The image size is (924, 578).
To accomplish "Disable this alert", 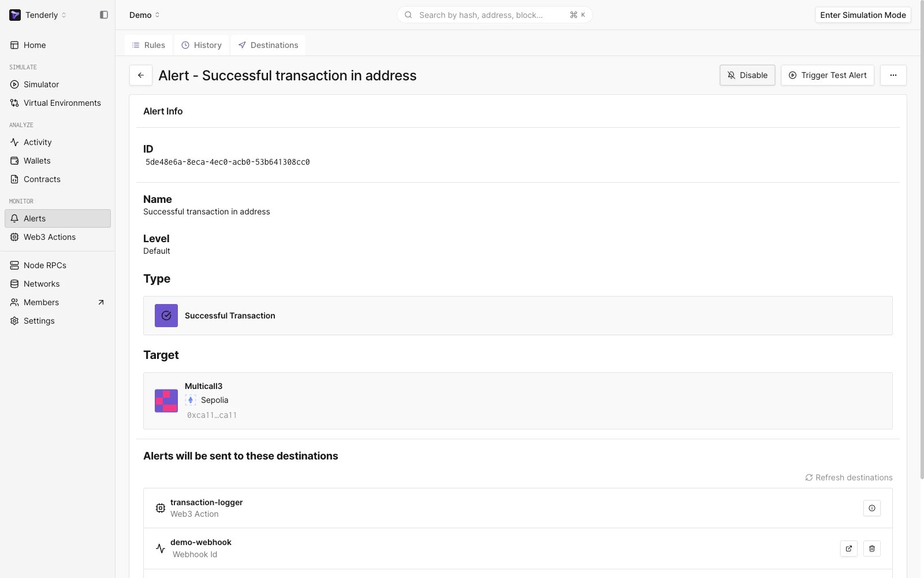I will pyautogui.click(x=747, y=75).
